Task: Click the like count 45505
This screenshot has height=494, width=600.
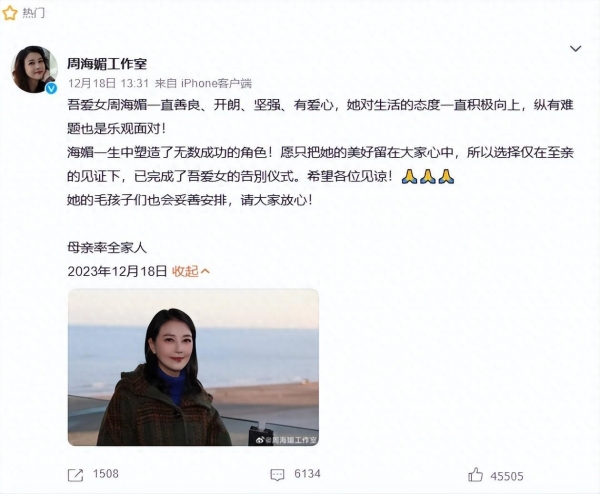Action: coord(507,476)
